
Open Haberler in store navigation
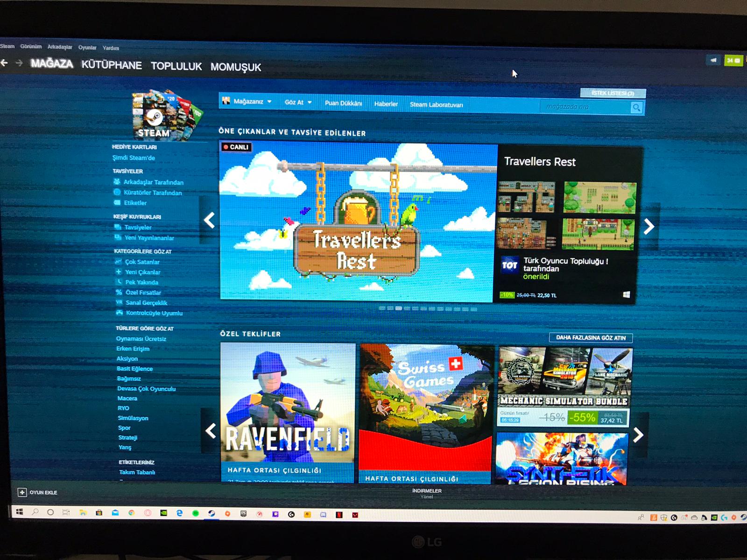(x=386, y=104)
